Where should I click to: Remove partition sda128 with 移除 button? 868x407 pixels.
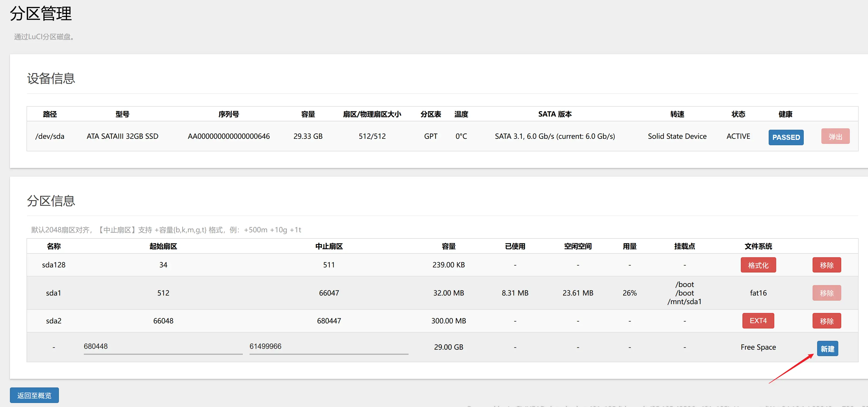[x=826, y=265]
